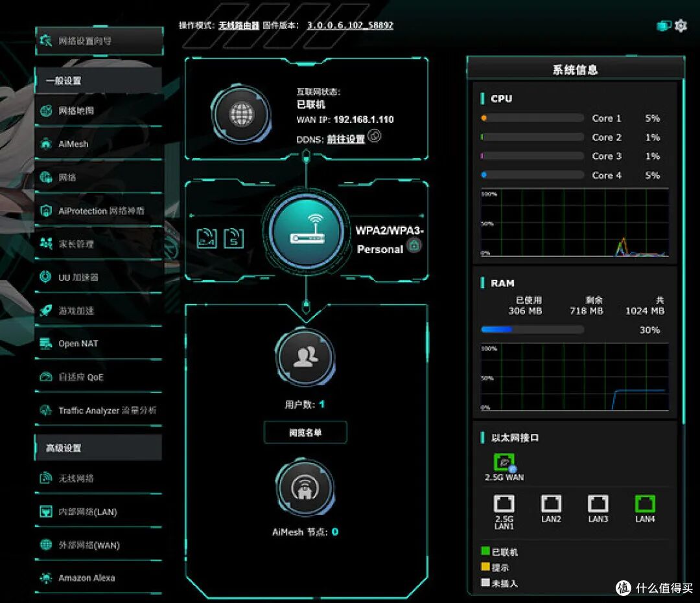Open the UU 加速器 menu entry

tap(99, 277)
